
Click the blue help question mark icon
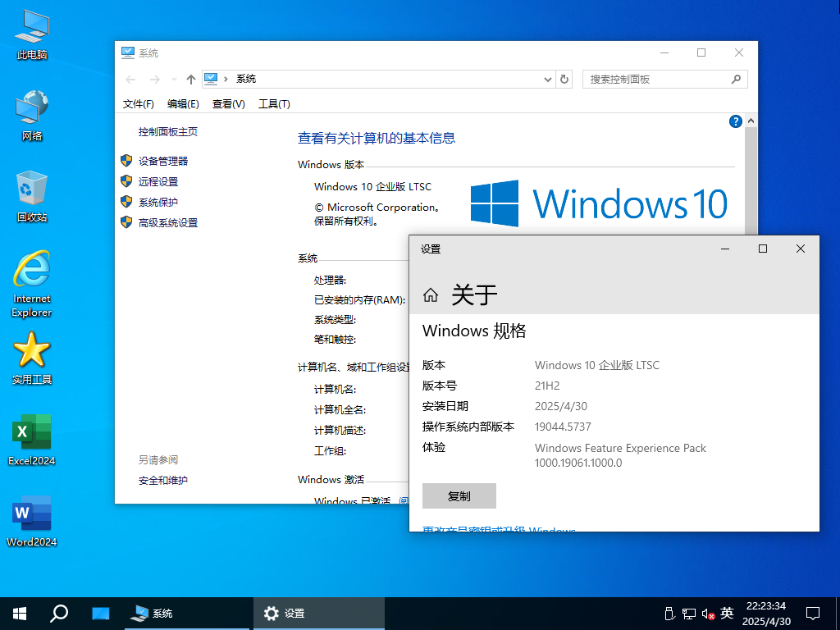click(x=736, y=121)
